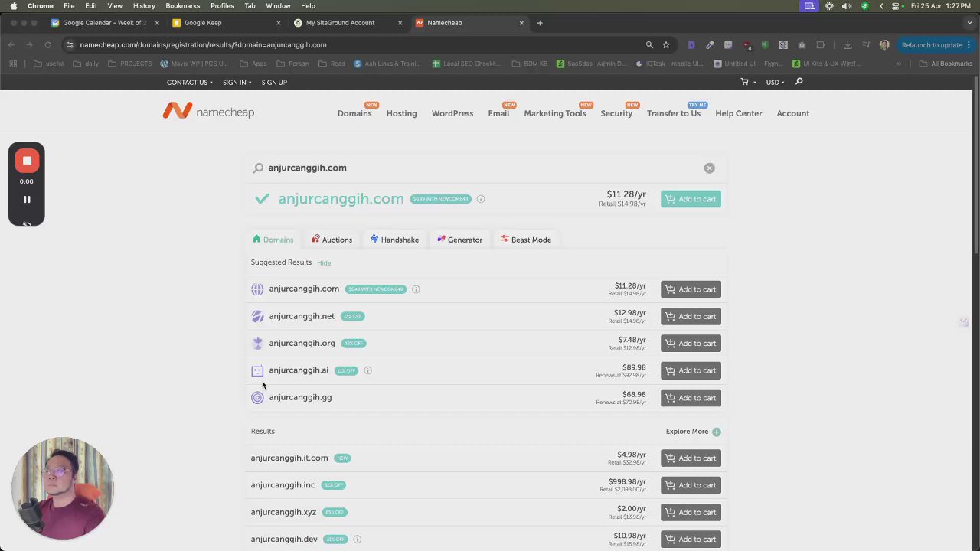
Task: Pause the screen recording
Action: pos(27,199)
